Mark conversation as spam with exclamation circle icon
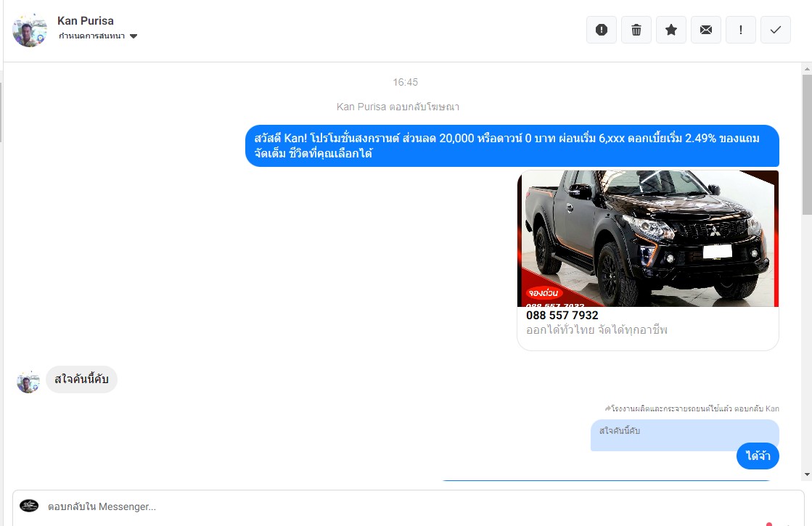This screenshot has height=526, width=812. click(x=602, y=30)
